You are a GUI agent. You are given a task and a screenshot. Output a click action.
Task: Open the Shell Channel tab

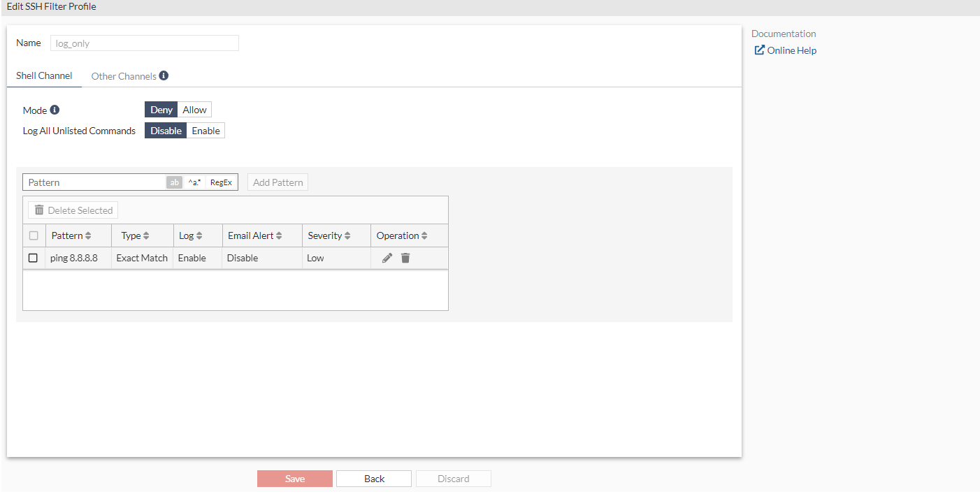coord(44,75)
